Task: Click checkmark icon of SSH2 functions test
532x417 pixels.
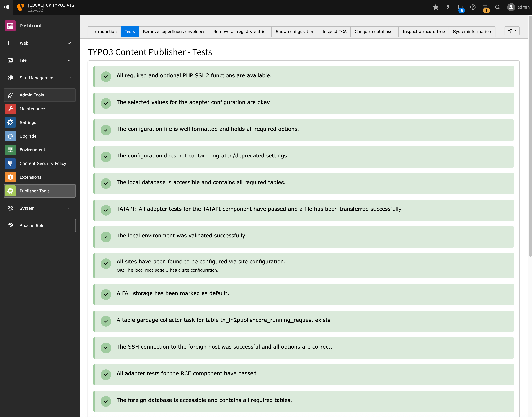Action: 106,77
